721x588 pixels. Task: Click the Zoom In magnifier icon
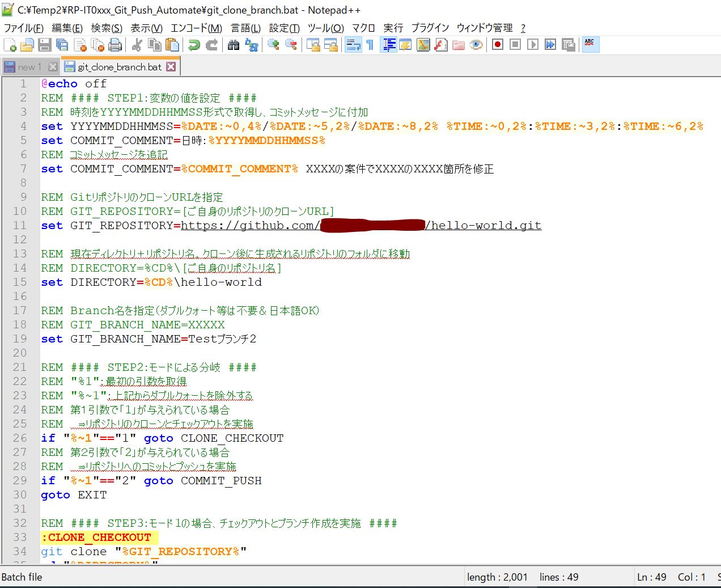[274, 45]
